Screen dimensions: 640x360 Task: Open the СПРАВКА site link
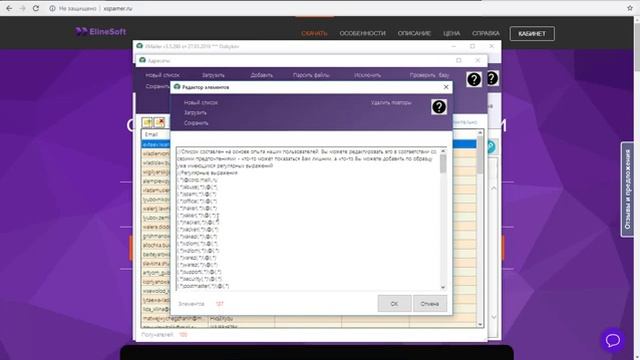(x=486, y=33)
